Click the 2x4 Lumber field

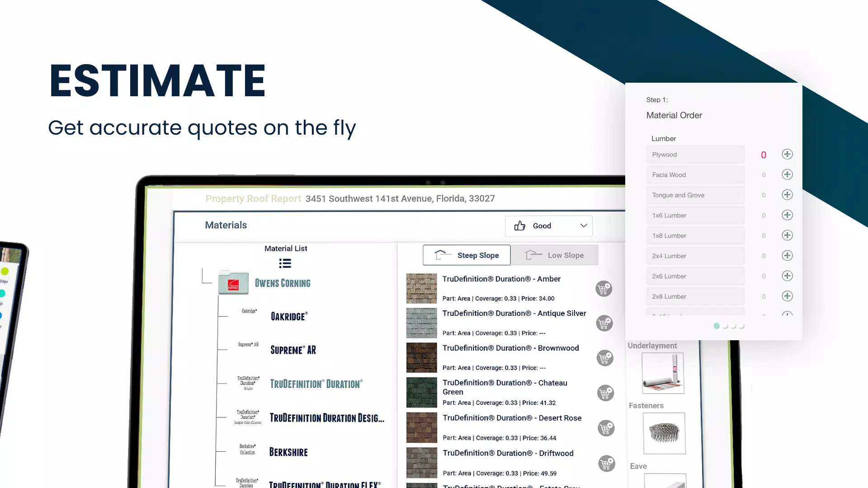tap(695, 256)
